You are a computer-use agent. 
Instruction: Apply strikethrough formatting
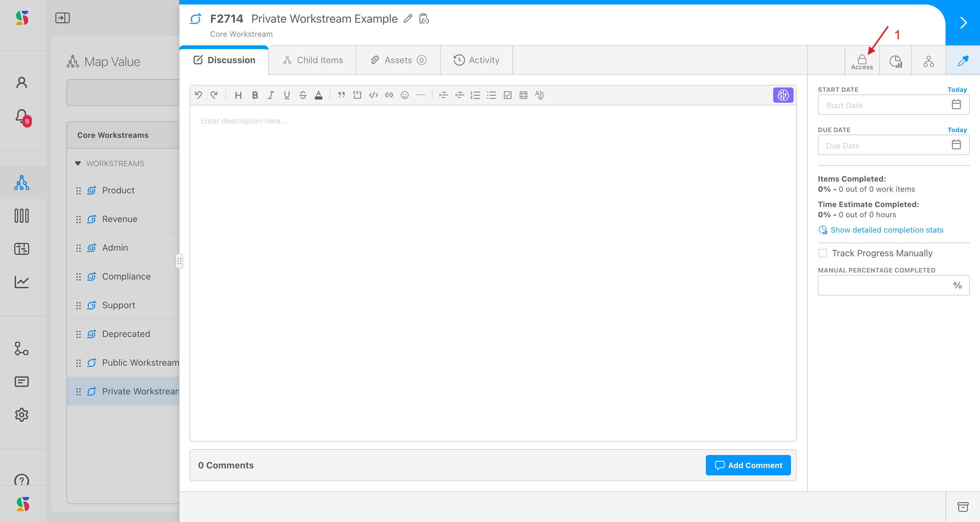[302, 95]
